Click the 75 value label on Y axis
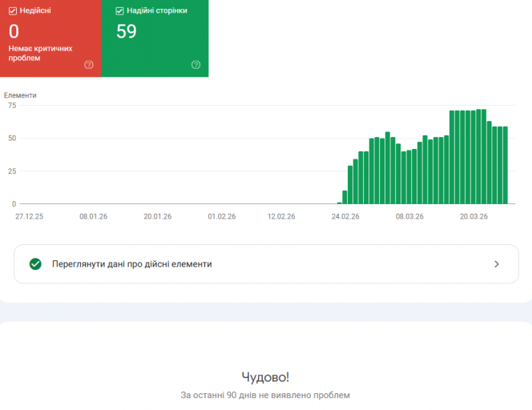The height and width of the screenshot is (410, 532). click(12, 106)
